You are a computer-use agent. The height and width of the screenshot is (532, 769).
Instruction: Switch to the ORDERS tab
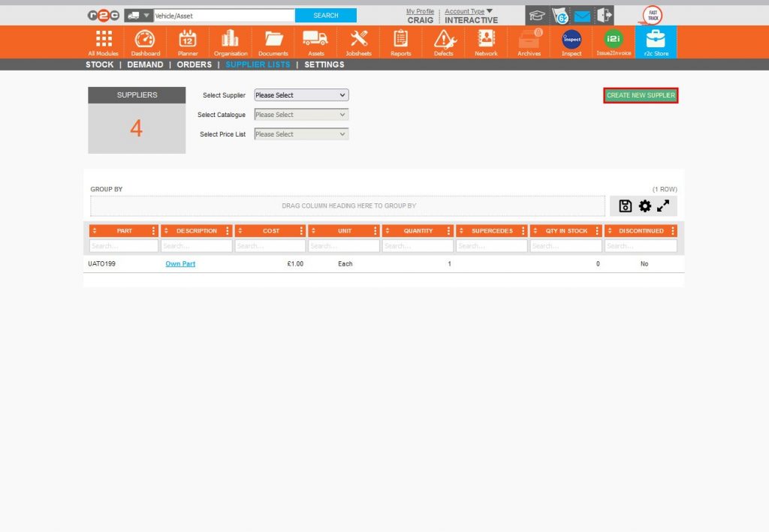194,65
